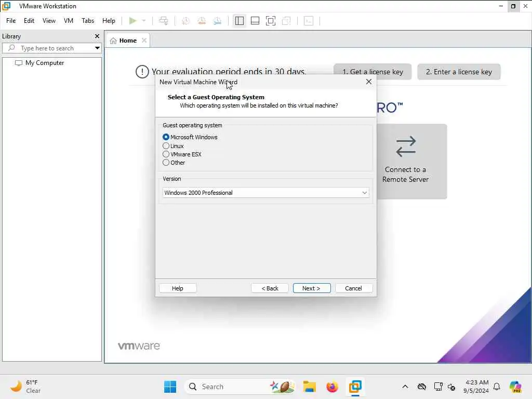The height and width of the screenshot is (399, 532).
Task: Toggle the Show Library sidebar icon
Action: coord(239,21)
